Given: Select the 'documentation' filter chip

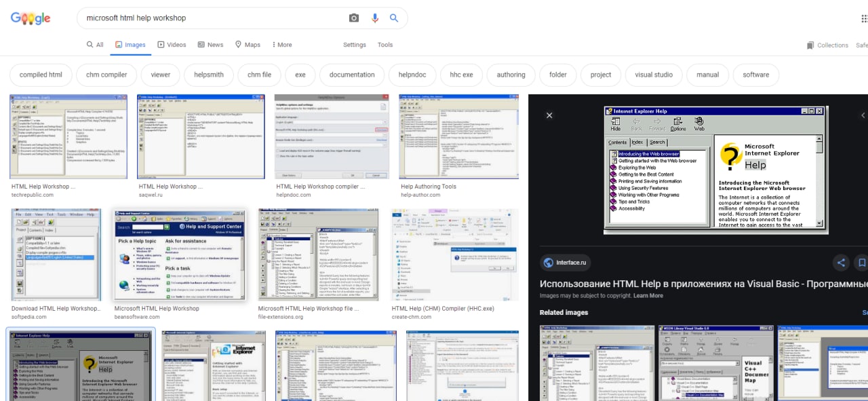Looking at the screenshot, I should pyautogui.click(x=352, y=75).
